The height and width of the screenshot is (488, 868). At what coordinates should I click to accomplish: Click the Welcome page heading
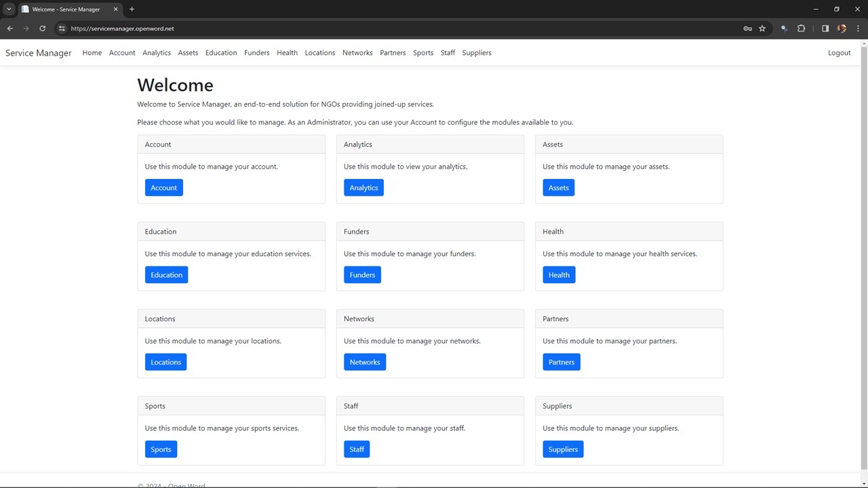click(175, 85)
